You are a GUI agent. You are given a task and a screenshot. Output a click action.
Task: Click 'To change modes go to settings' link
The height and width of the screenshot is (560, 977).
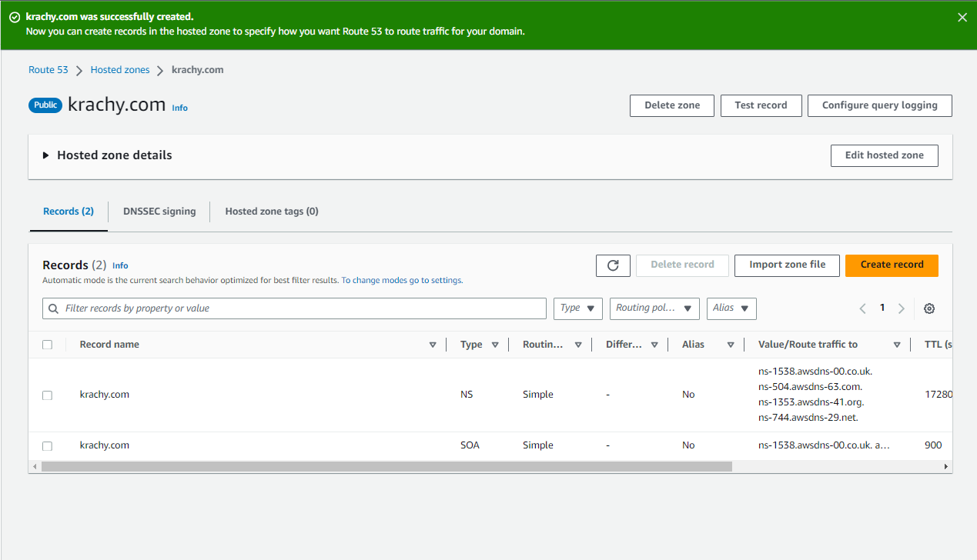pos(402,281)
